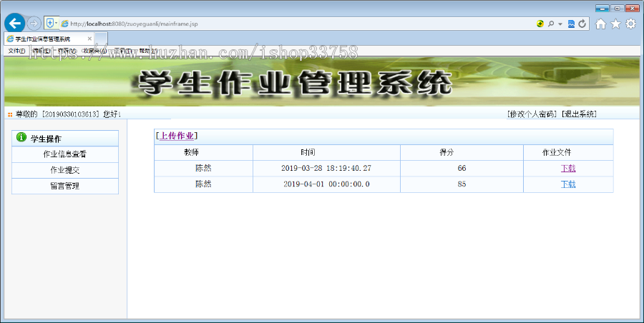Open the 工具(T) menu

pyautogui.click(x=123, y=51)
